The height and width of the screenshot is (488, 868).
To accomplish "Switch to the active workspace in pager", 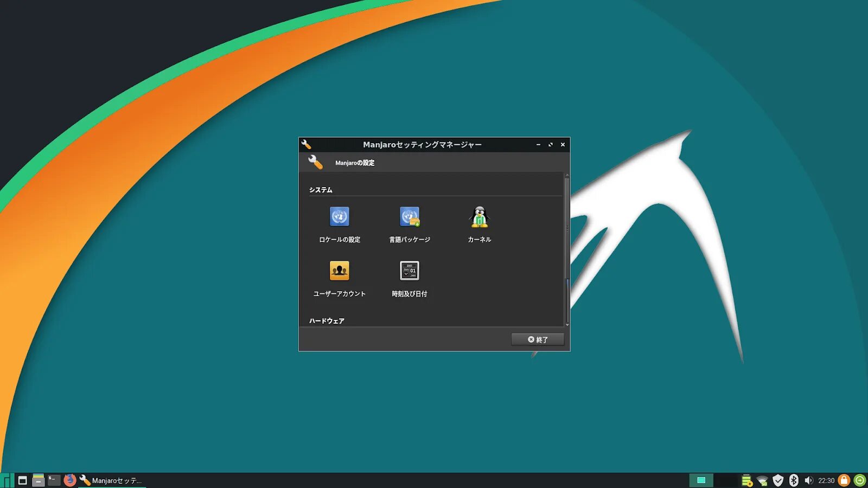I will pos(701,480).
